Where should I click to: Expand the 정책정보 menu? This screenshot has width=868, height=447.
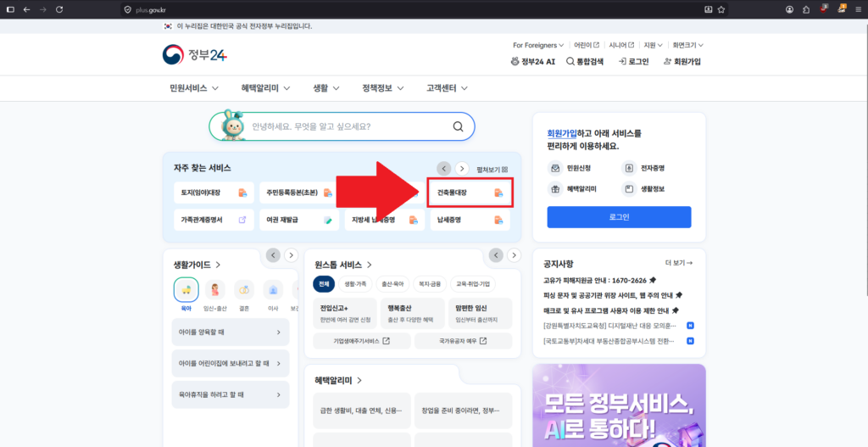(383, 88)
